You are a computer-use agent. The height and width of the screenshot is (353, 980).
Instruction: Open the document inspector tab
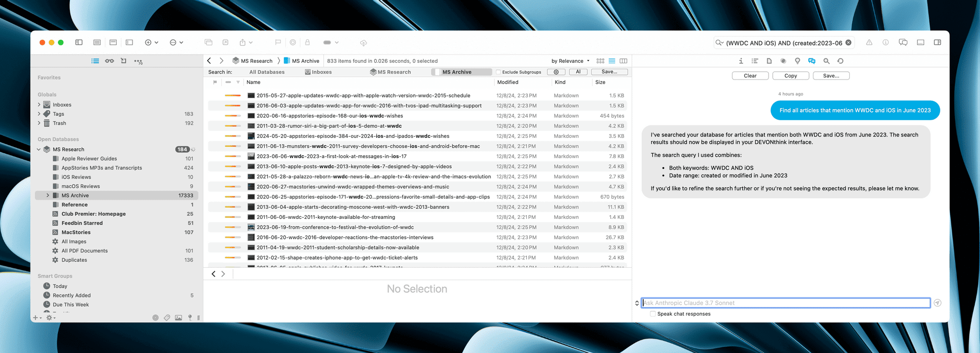coord(769,61)
